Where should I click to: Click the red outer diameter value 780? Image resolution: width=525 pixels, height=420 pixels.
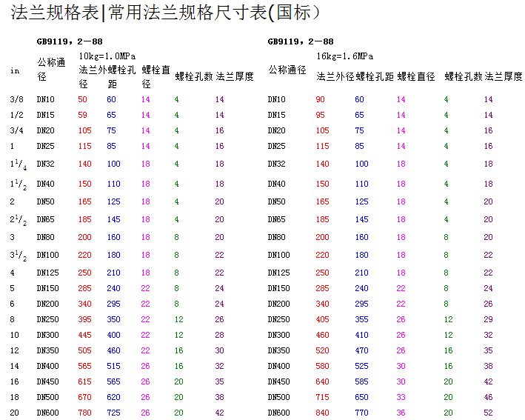[85, 413]
